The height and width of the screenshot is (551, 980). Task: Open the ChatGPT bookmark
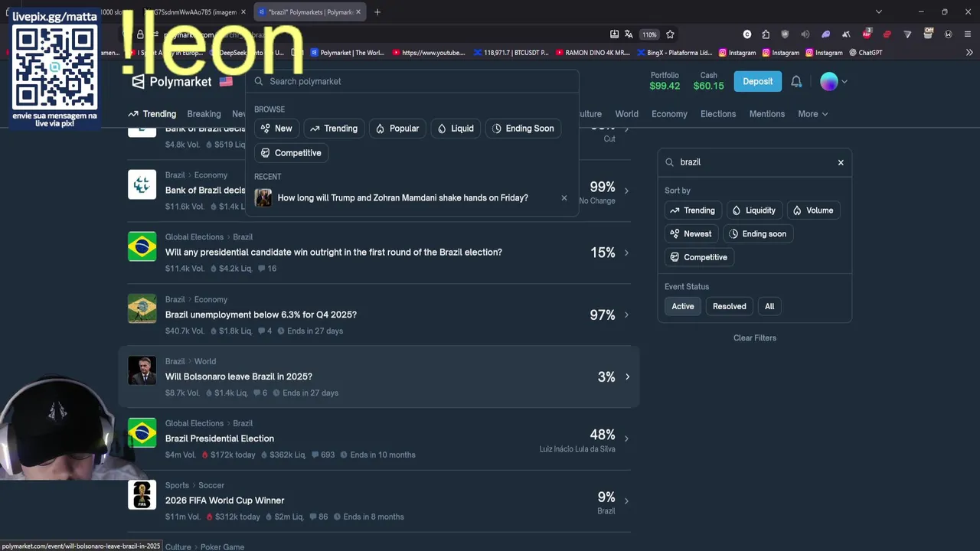[866, 53]
